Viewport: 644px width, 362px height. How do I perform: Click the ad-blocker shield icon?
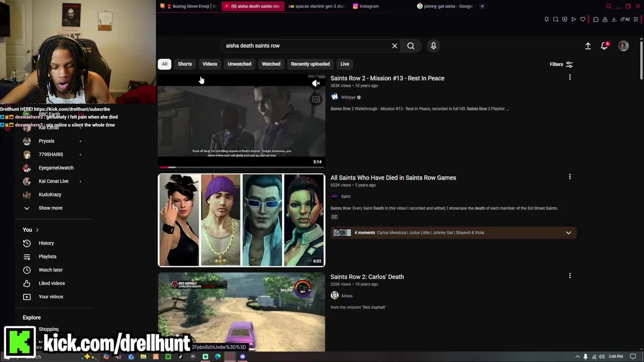pos(565,20)
